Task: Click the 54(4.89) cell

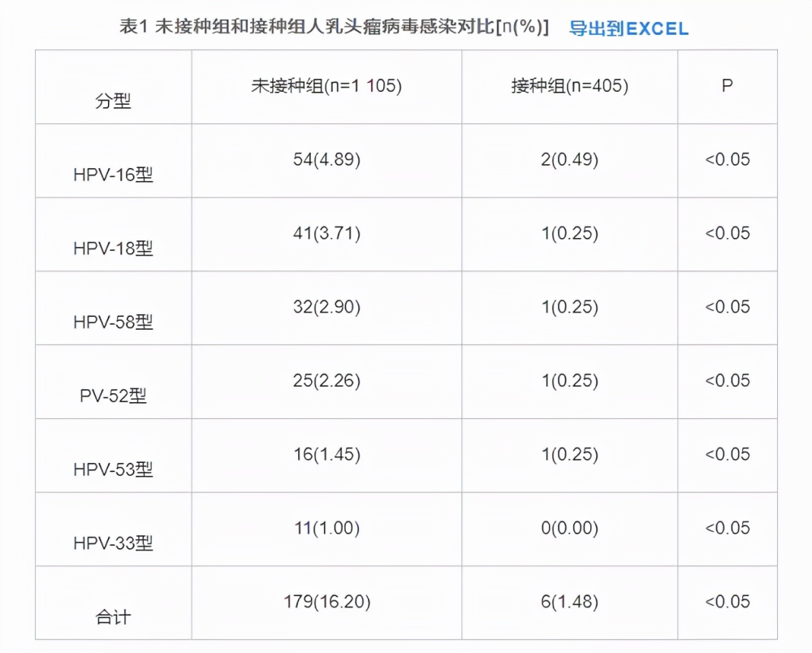Action: 326,159
